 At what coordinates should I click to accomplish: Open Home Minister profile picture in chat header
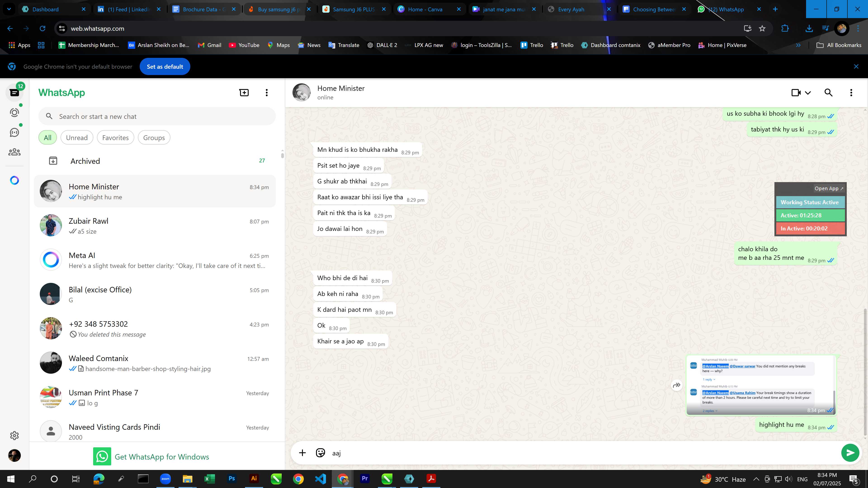click(x=301, y=93)
